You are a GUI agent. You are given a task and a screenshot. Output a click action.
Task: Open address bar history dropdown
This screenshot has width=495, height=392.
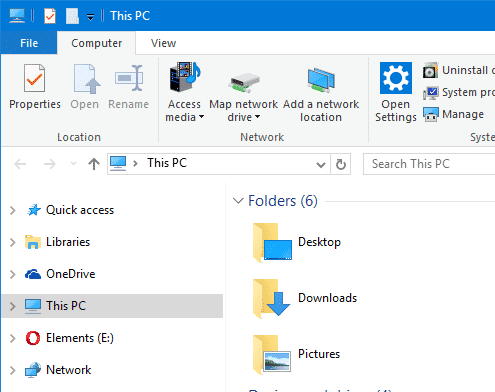(321, 164)
